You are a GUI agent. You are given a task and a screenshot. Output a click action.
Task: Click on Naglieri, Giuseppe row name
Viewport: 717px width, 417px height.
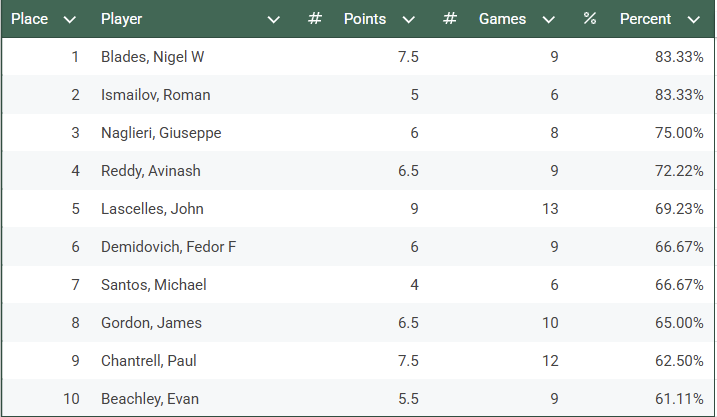(161, 133)
